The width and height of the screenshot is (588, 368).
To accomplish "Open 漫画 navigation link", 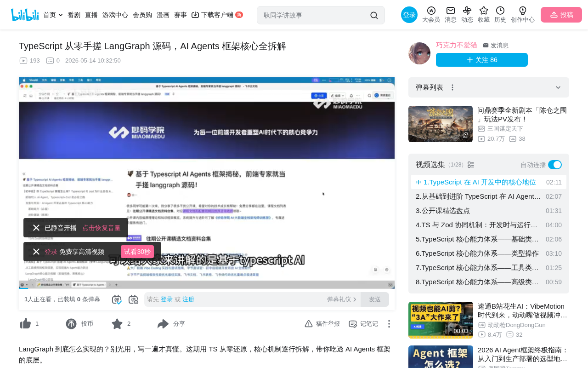I will coord(163,15).
